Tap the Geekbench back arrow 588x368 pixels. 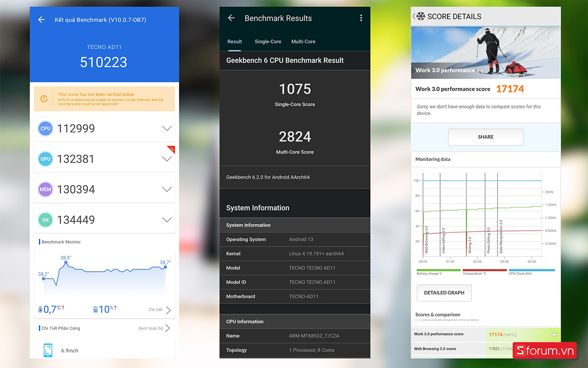coord(232,18)
